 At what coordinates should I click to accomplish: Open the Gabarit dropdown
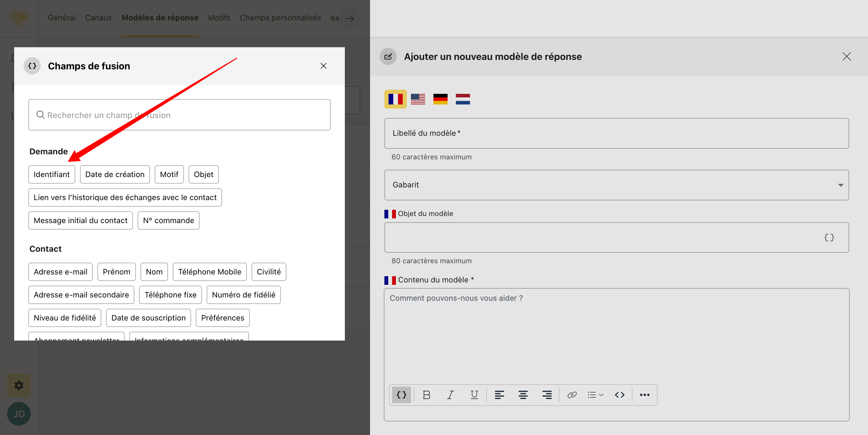coord(616,185)
